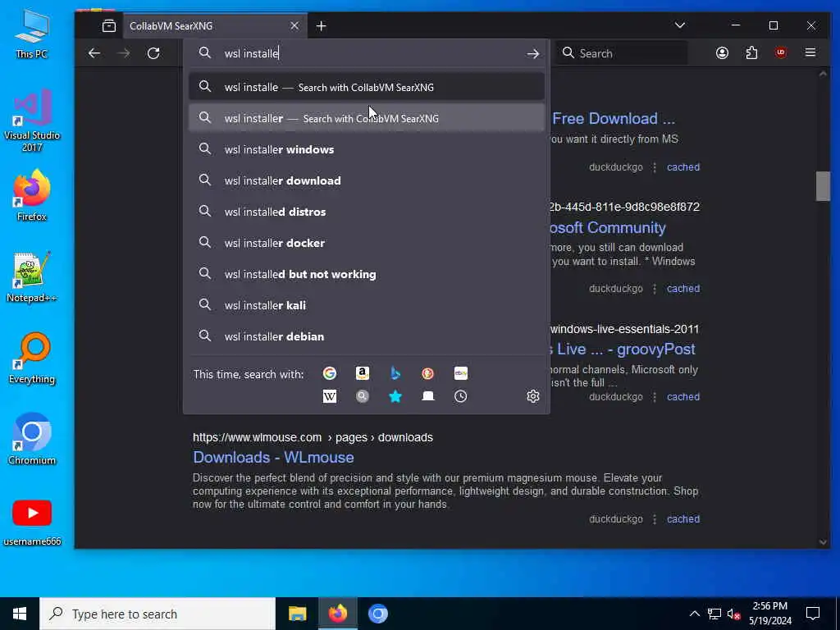This screenshot has height=630, width=840.
Task: Select the CollabVM SearXNG tab
Action: click(215, 25)
